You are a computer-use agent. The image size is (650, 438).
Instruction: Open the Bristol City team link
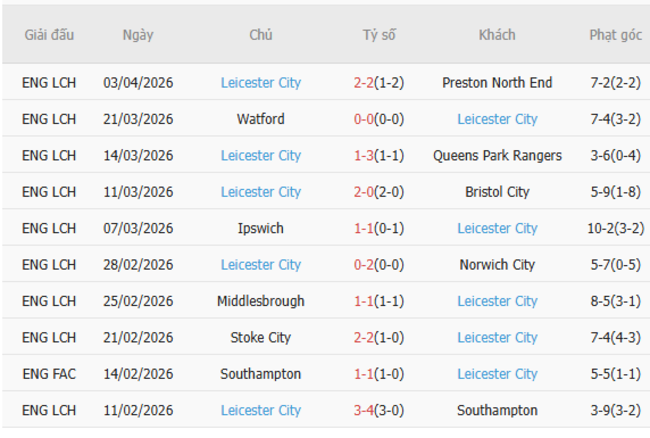pos(497,192)
